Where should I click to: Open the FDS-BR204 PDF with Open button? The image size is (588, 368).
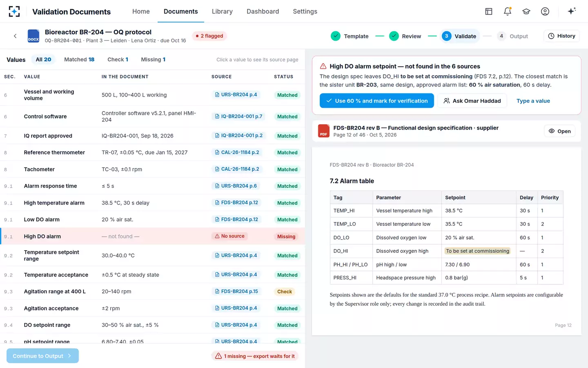tap(559, 131)
